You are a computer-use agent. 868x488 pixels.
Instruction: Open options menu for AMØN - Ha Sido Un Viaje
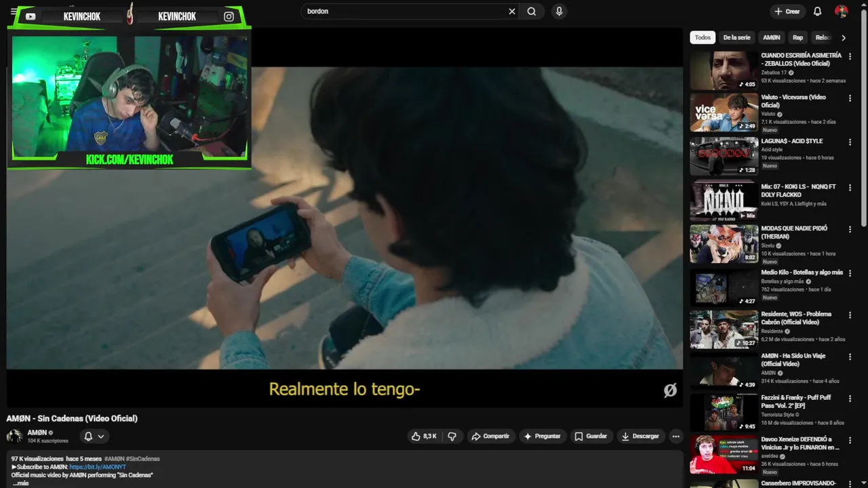click(x=850, y=357)
